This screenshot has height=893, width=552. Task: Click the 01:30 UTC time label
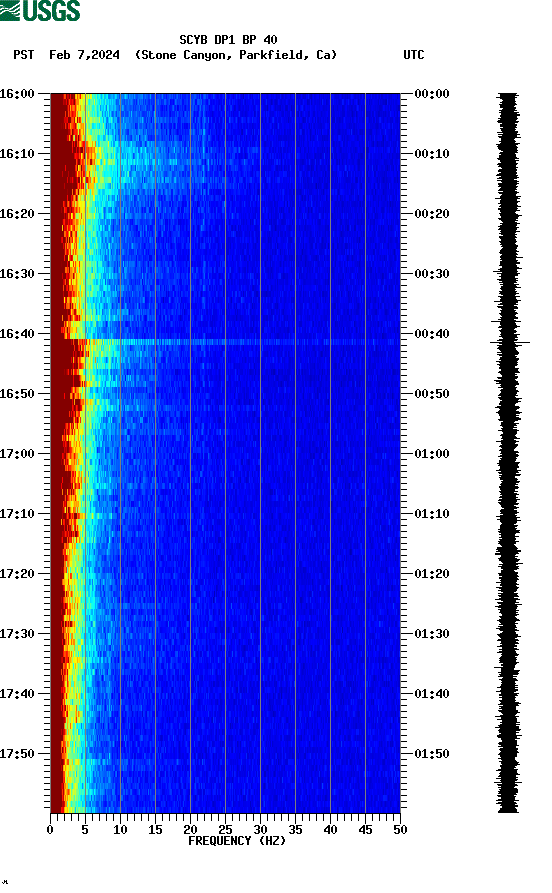click(432, 634)
